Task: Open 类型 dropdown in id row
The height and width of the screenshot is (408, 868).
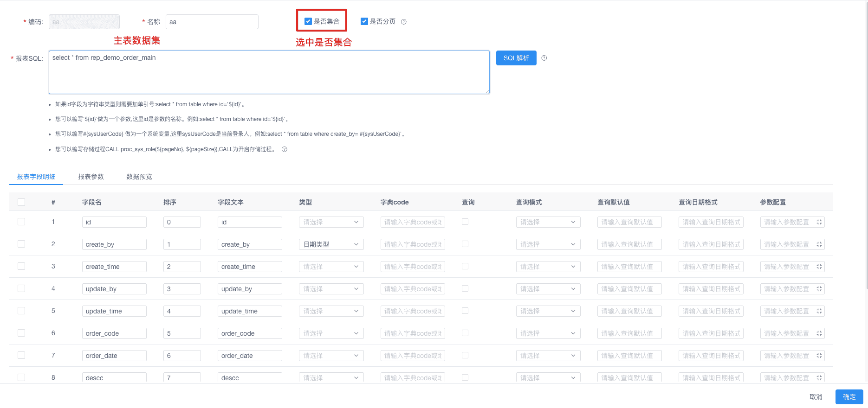Action: [331, 222]
